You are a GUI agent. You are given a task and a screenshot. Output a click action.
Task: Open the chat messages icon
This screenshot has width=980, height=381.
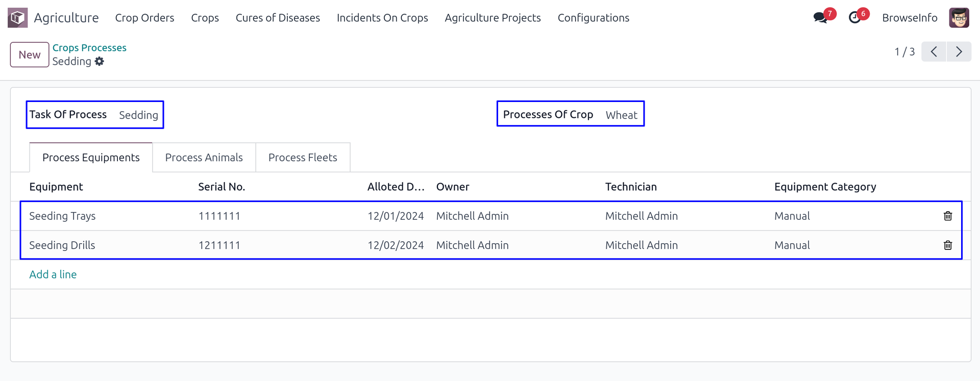pos(820,18)
